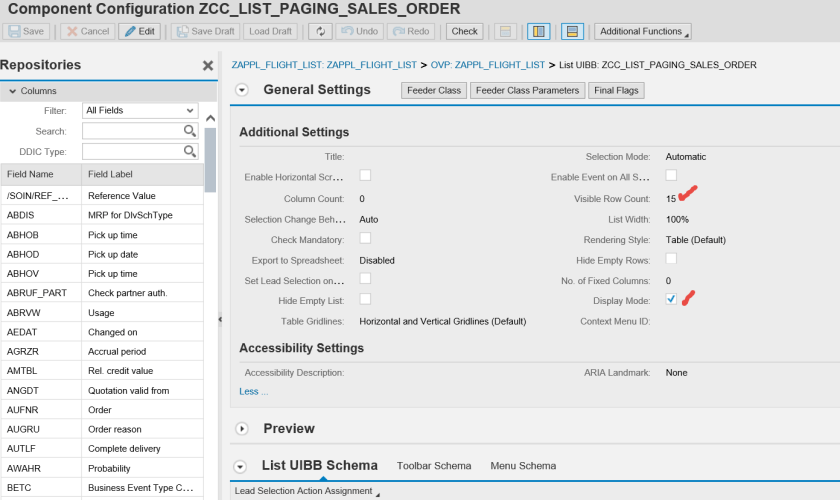Click the Search input field
The height and width of the screenshot is (500, 840).
click(x=140, y=131)
